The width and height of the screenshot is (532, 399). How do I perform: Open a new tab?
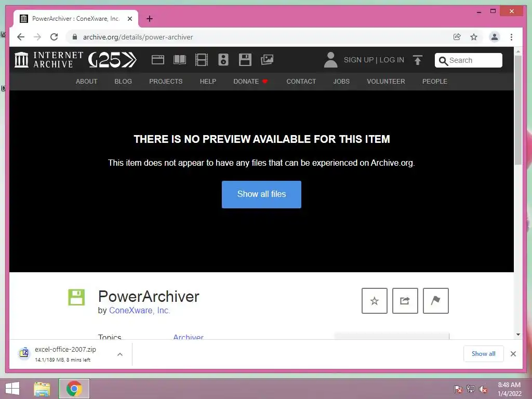[x=149, y=19]
